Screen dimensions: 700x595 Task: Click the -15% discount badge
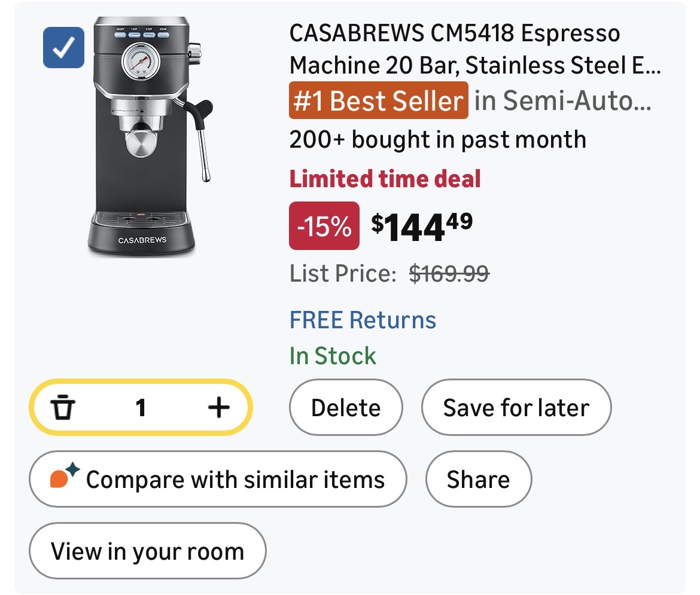pos(324,226)
